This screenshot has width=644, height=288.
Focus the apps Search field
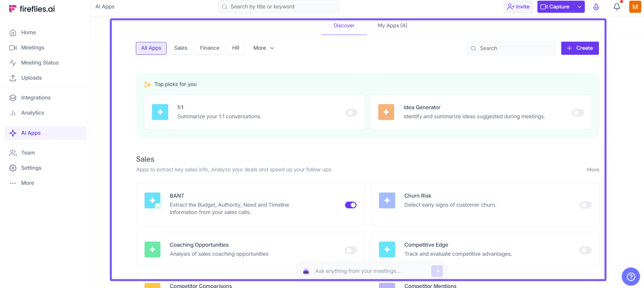(x=511, y=48)
